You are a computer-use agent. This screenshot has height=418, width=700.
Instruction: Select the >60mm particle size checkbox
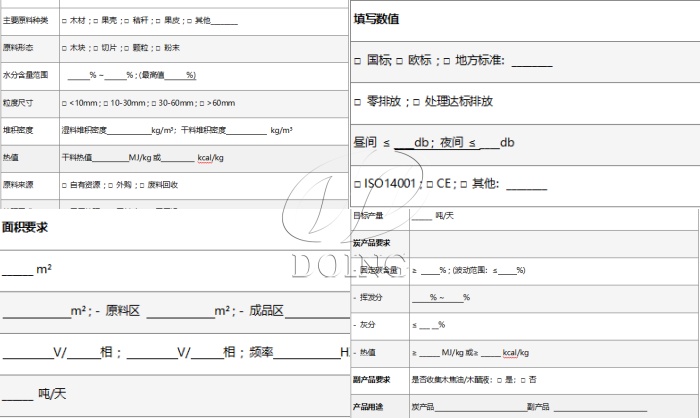tap(202, 104)
